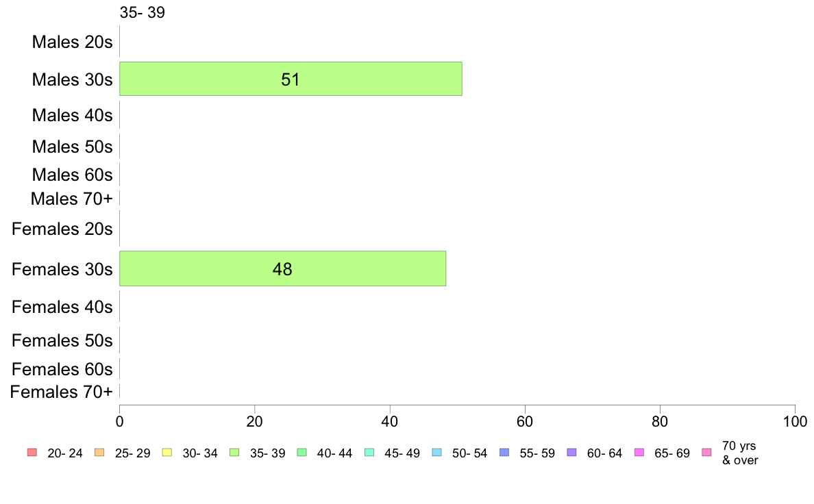Select the 55-59 blue legend swatch
Image resolution: width=814 pixels, height=504 pixels.
(x=504, y=452)
